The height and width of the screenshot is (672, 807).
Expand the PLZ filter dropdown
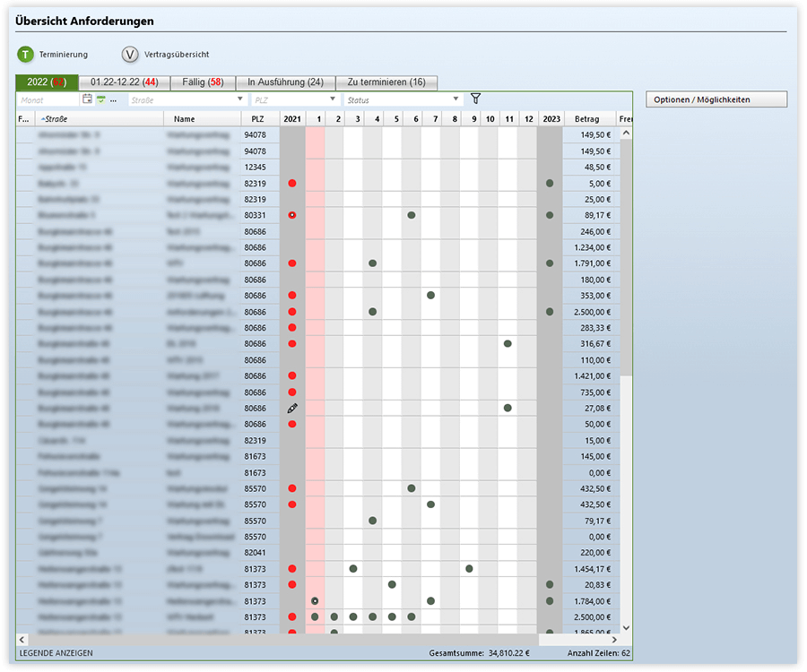pyautogui.click(x=334, y=99)
